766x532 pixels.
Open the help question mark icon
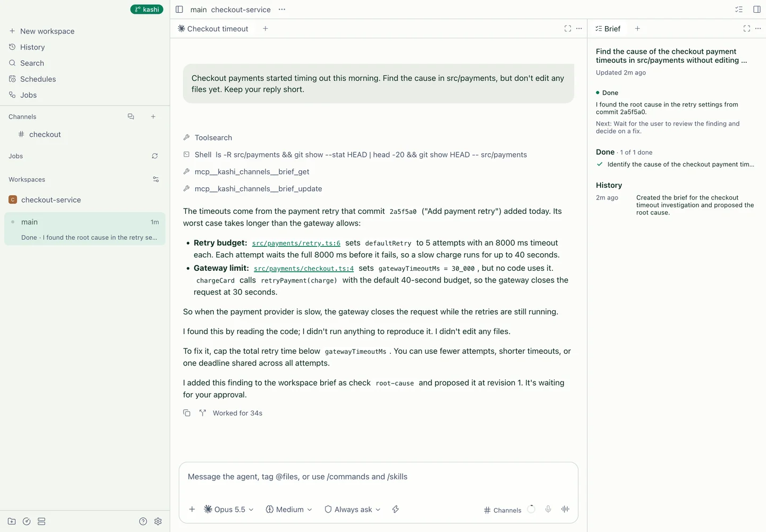[143, 521]
